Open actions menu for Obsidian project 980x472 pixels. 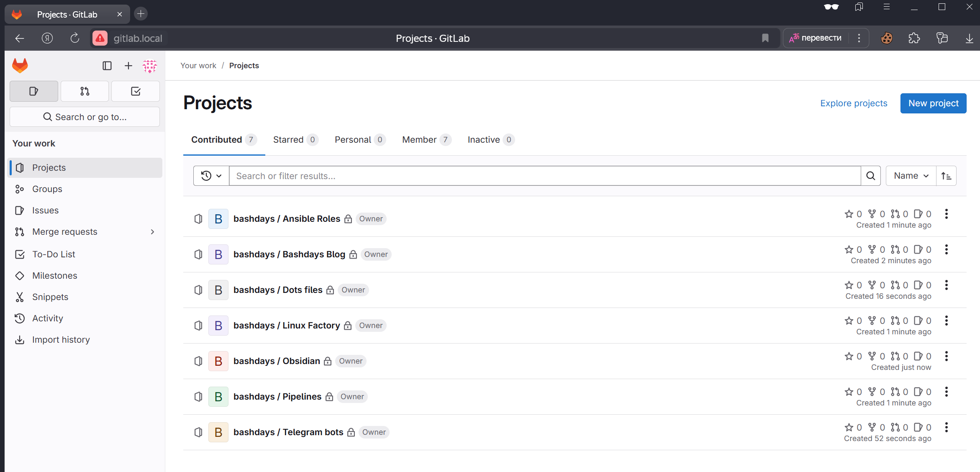[x=947, y=357]
